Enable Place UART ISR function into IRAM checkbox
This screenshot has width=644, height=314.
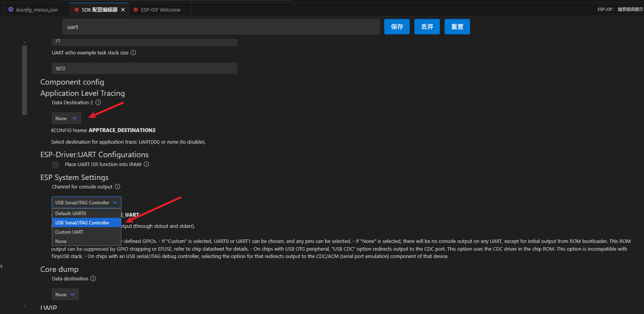56,165
